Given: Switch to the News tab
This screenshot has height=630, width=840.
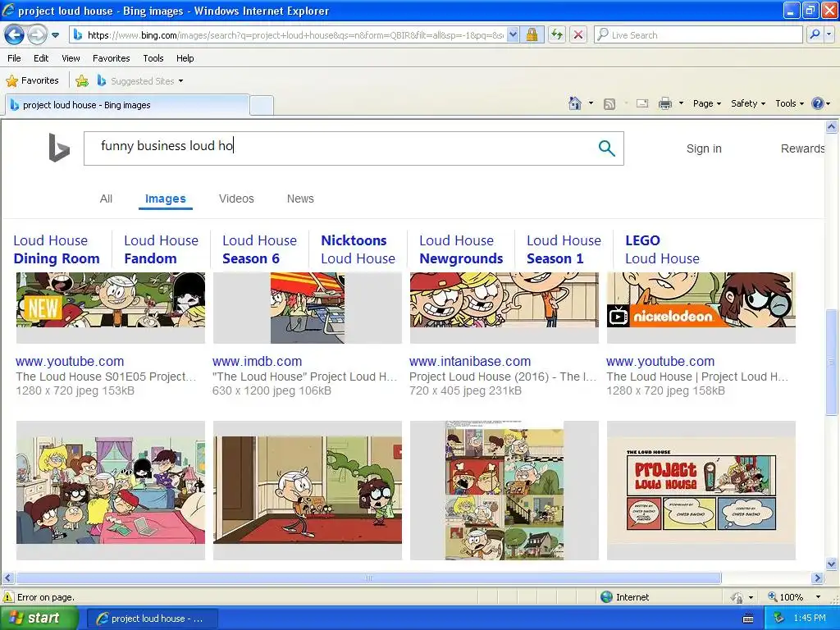Looking at the screenshot, I should click(300, 199).
